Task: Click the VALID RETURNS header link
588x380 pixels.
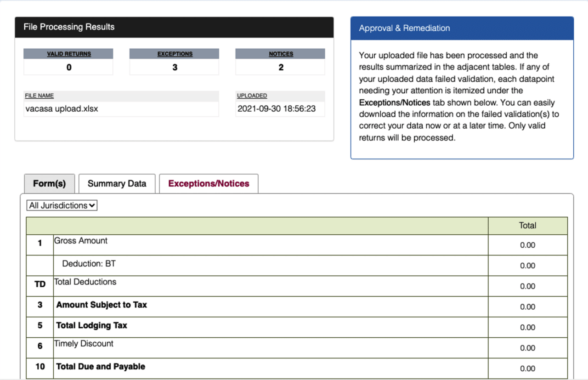Action: (x=68, y=53)
